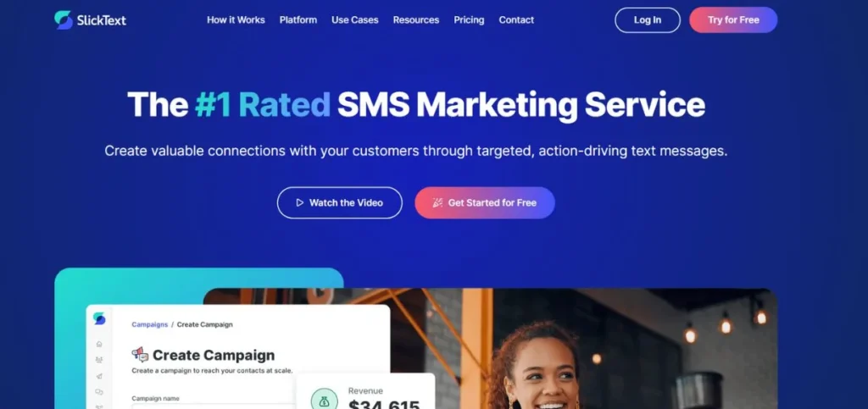868x409 pixels.
Task: Click the small S logo in the mockup sidebar
Action: click(x=99, y=318)
